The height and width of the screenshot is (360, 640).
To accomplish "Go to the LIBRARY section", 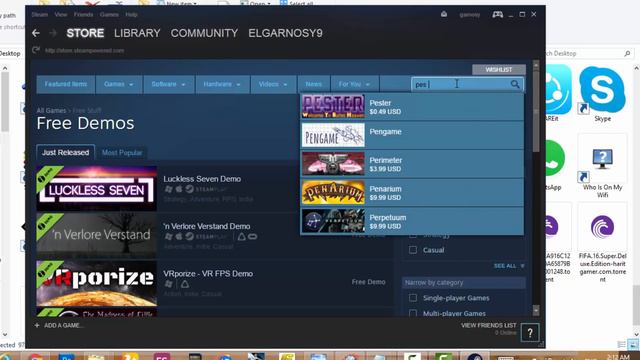I will pos(137,33).
